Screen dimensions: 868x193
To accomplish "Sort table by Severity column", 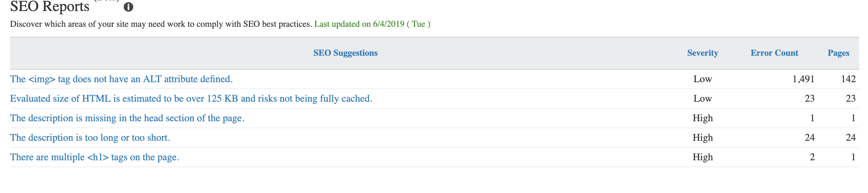I will click(703, 53).
